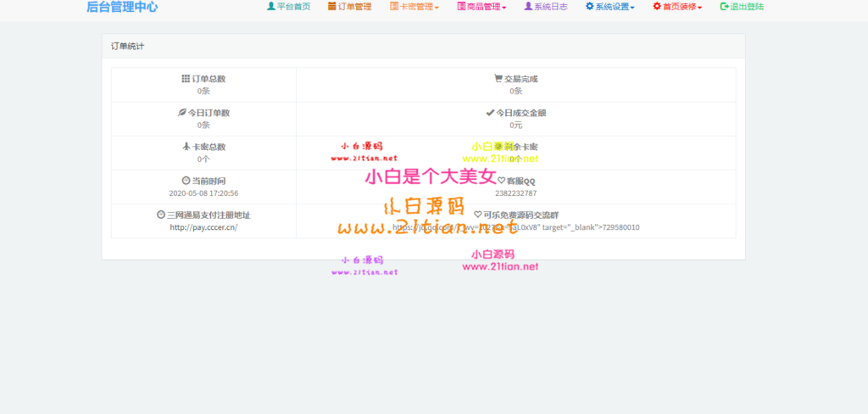Click the checkmark icon beside 今日成交金额
The image size is (868, 414).
click(x=490, y=113)
